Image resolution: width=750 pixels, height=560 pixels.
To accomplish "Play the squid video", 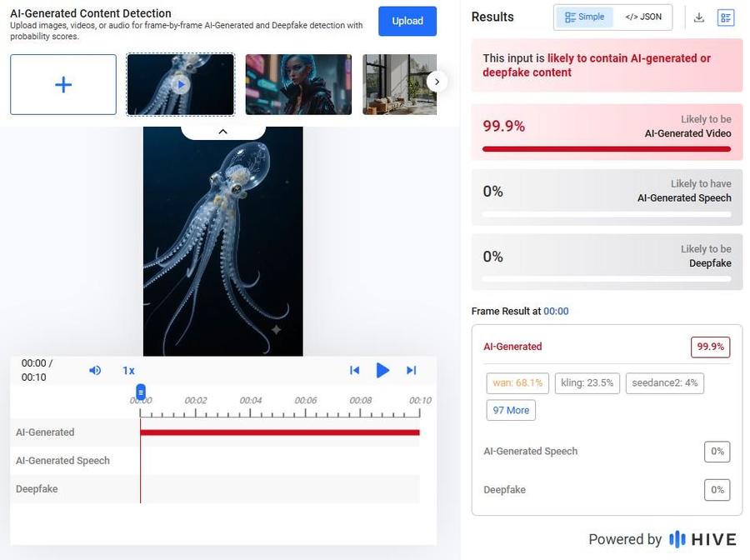I will [382, 370].
